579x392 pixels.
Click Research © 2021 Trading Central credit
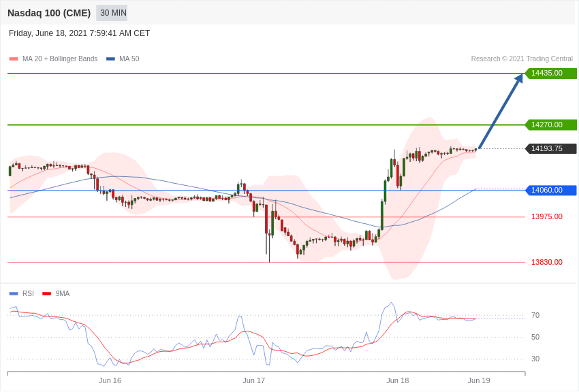[x=522, y=59]
